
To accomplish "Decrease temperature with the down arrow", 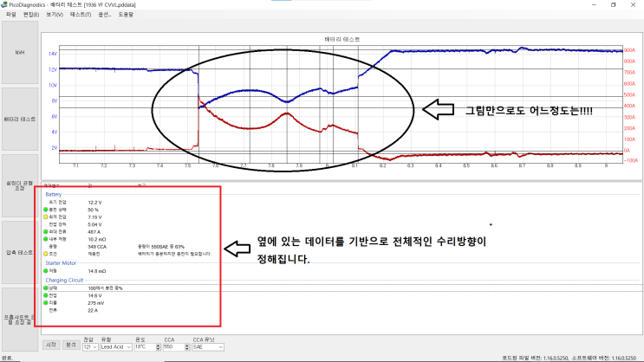I will 158,349.
